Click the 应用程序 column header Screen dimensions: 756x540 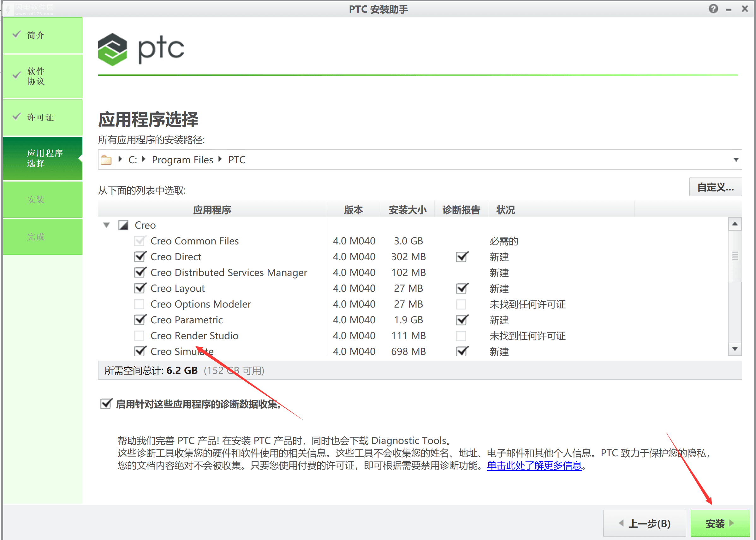pos(212,210)
